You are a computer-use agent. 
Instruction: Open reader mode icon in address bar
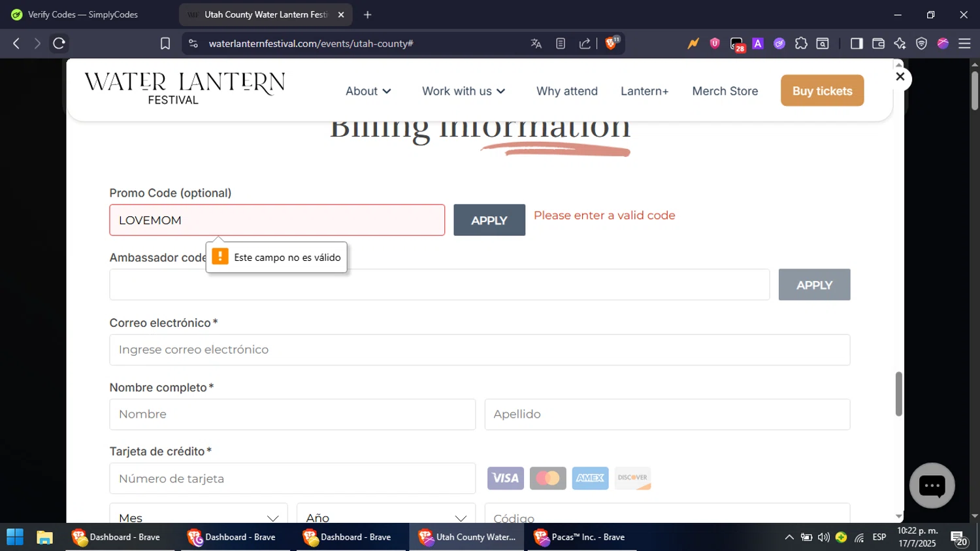pos(561,44)
